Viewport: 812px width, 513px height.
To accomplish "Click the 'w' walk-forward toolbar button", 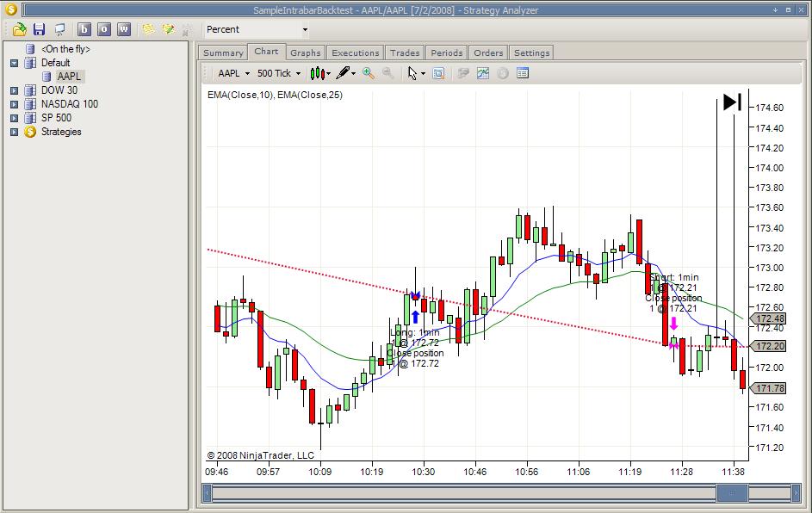I will (123, 29).
